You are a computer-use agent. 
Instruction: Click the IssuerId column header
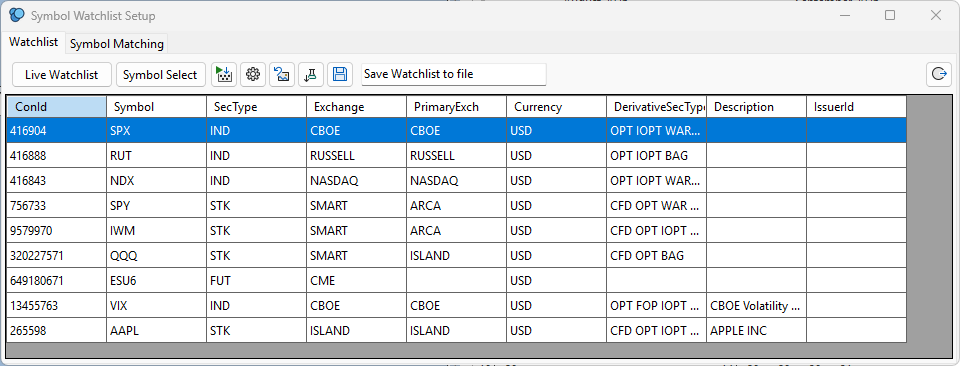[857, 107]
